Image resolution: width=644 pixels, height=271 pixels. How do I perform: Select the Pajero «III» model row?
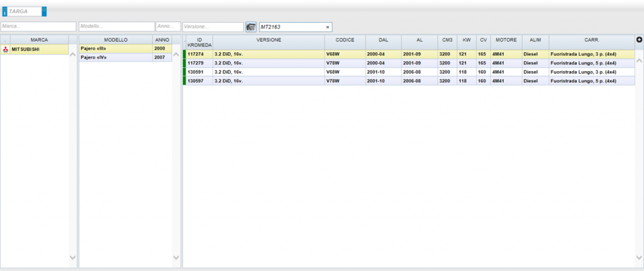pos(125,49)
